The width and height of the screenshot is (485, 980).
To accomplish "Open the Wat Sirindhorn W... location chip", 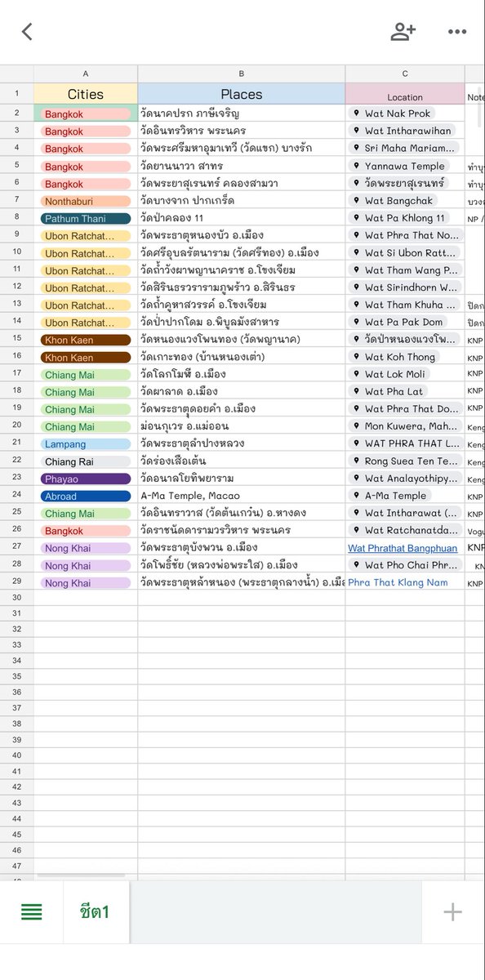I will point(404,287).
